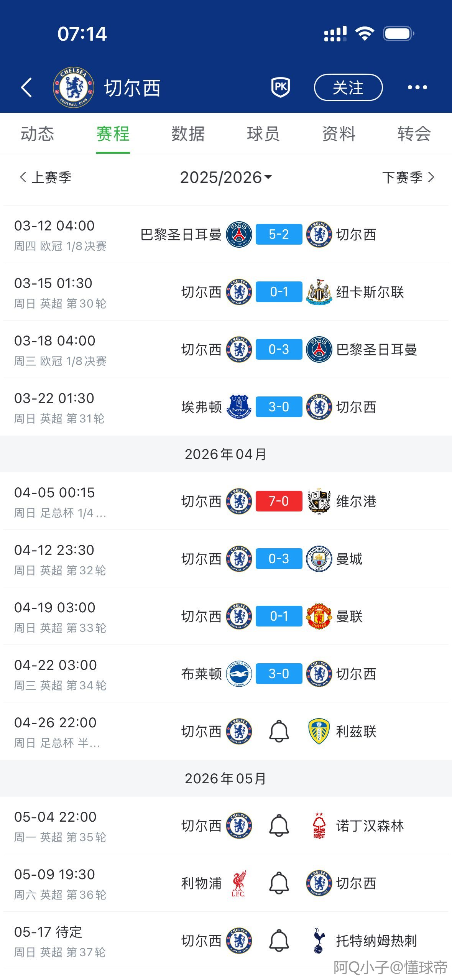Open the three-dot more options menu
The image size is (452, 980).
(417, 87)
